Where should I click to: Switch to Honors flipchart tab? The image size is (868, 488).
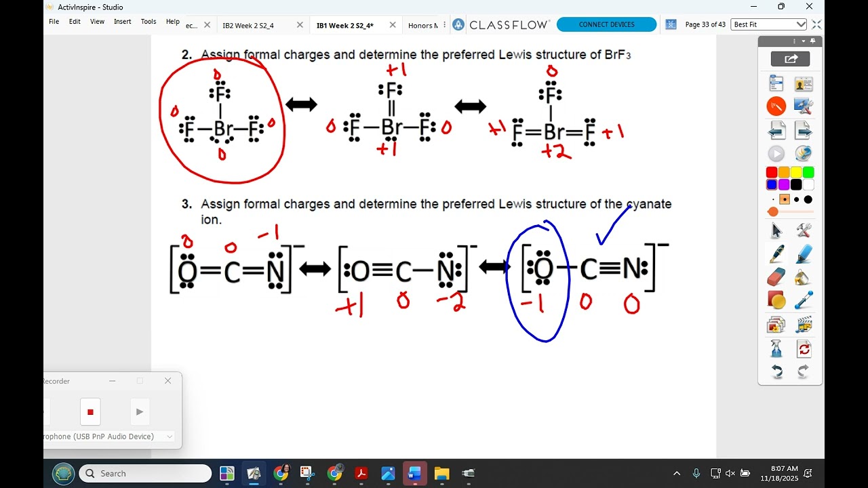422,25
